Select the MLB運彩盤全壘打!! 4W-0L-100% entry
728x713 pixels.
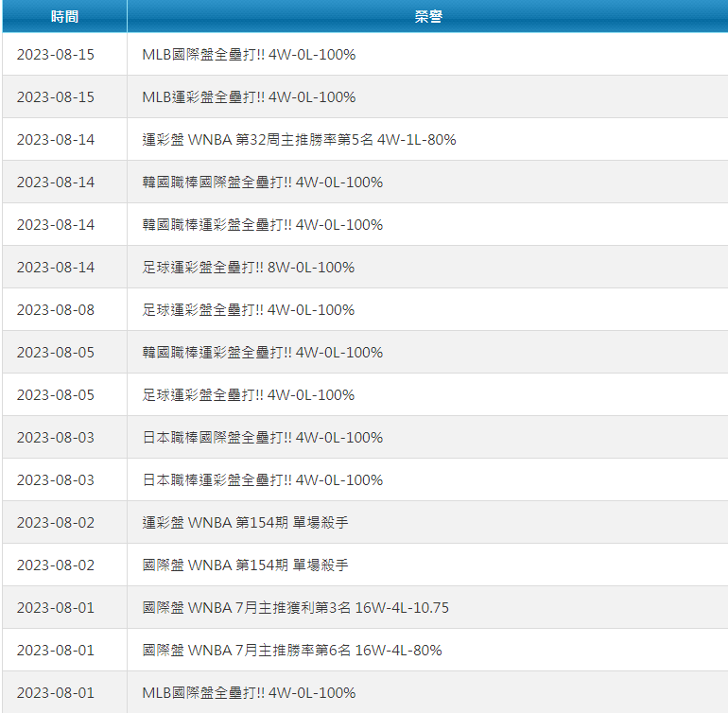[x=249, y=97]
